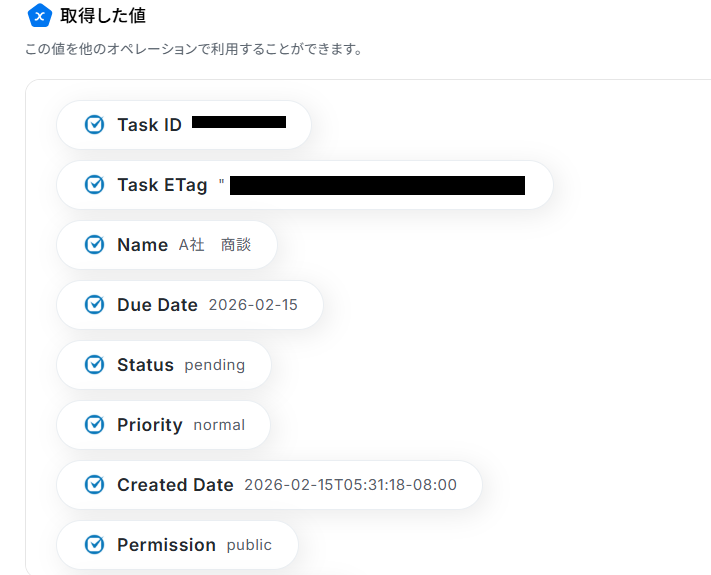Click the blue pentagon icon beside 取得した値
The image size is (711, 575).
point(39,16)
